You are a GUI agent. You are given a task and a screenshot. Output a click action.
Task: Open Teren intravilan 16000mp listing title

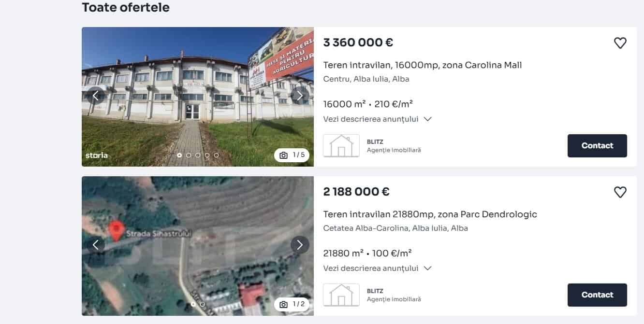click(423, 65)
